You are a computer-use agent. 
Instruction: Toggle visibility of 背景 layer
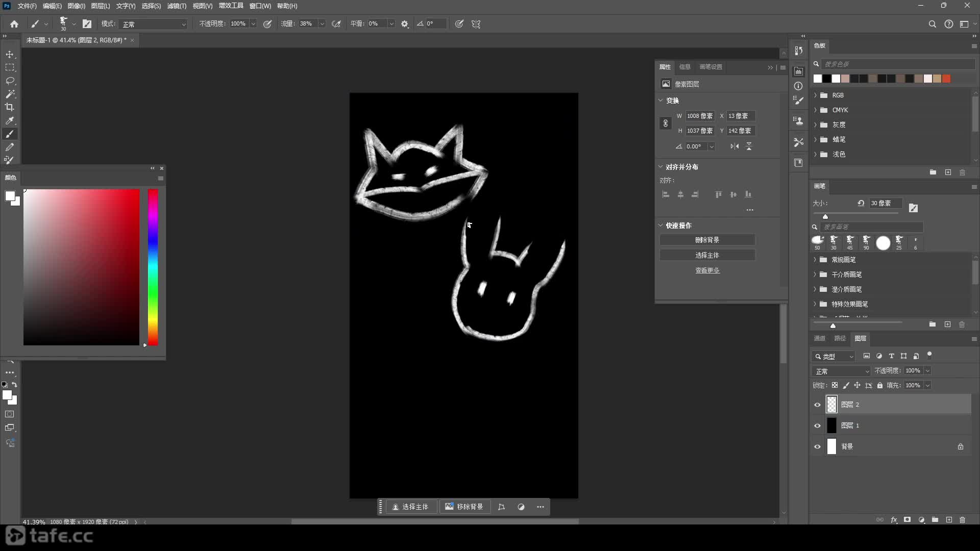[x=817, y=446]
